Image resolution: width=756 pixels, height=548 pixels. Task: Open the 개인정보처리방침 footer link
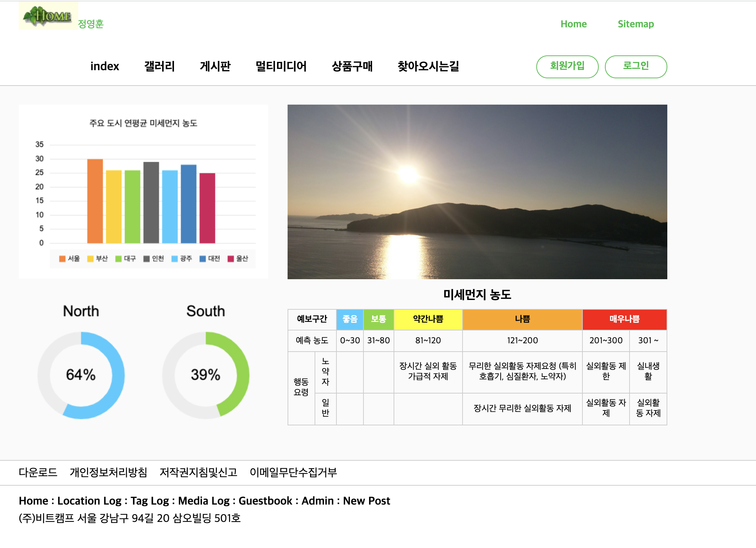108,472
